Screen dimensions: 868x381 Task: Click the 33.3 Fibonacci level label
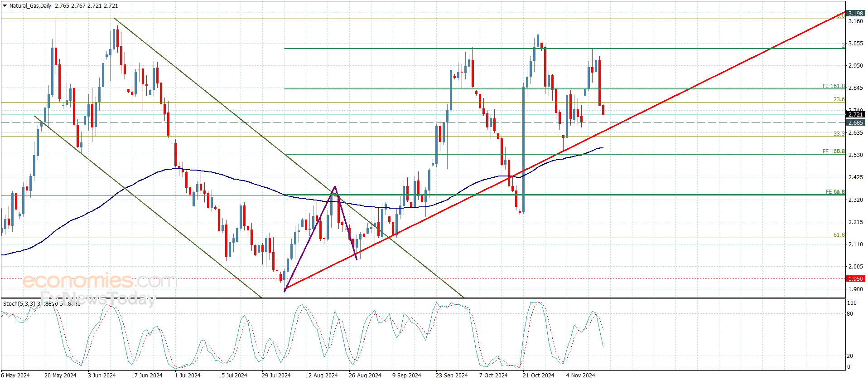click(839, 134)
